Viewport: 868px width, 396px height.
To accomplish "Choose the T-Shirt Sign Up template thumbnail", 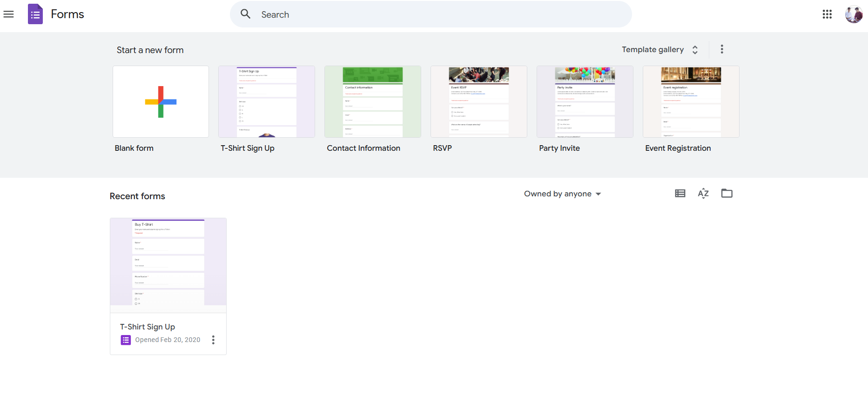I will tap(267, 101).
